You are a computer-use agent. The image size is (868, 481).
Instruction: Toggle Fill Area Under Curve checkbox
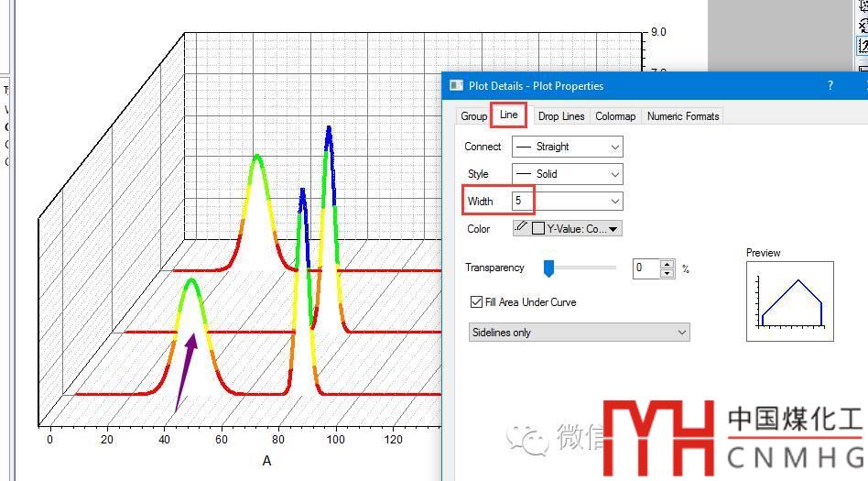point(476,302)
